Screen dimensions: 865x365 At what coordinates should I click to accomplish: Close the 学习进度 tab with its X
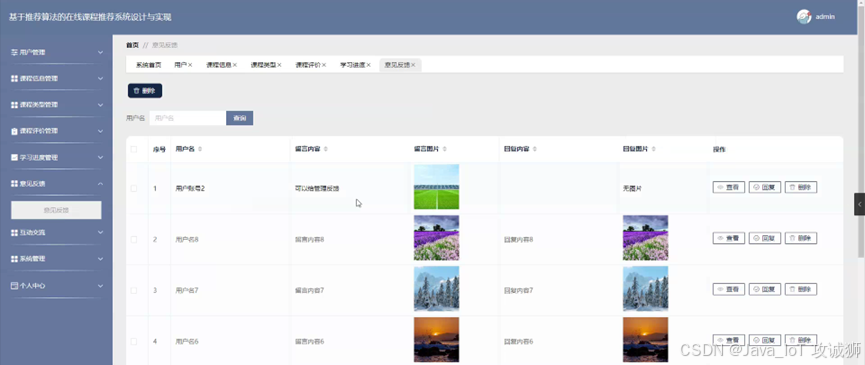[369, 65]
